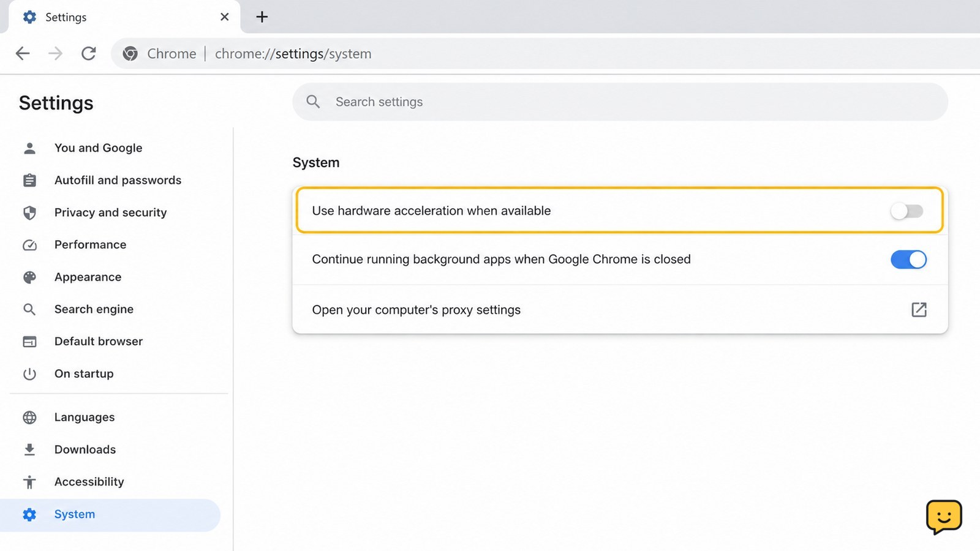Click 'Continue running background apps' label

tap(501, 260)
